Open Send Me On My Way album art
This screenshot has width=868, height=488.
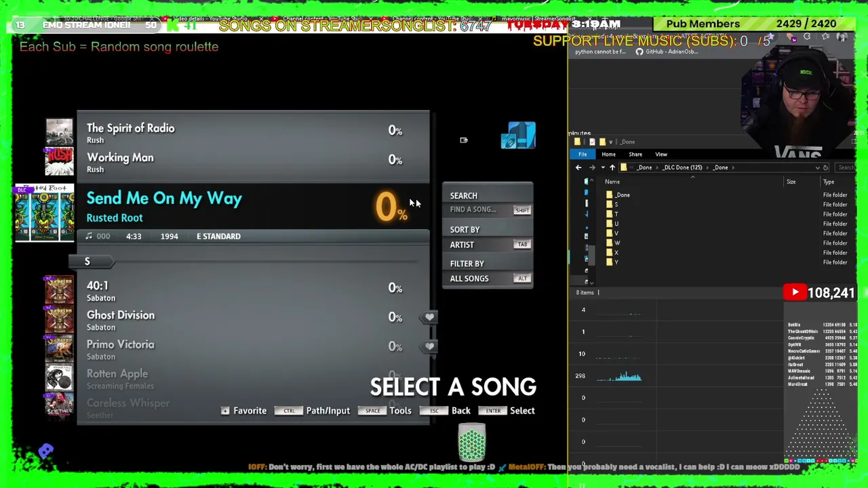[45, 213]
